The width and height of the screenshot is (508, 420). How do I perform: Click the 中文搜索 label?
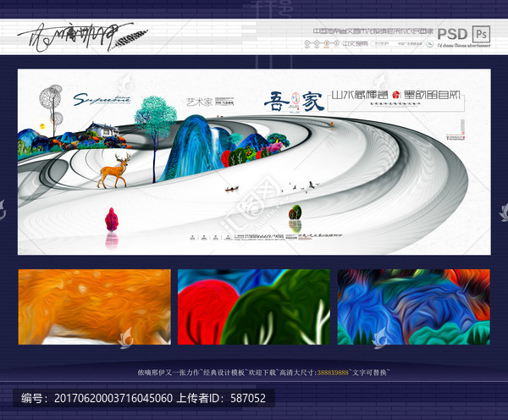click(x=356, y=43)
